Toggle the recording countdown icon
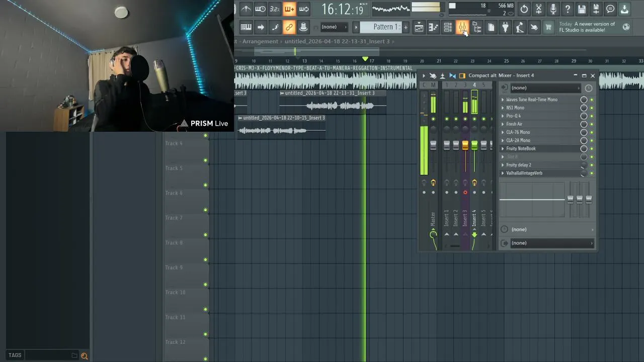Screen dimensions: 644x362 click(275, 9)
